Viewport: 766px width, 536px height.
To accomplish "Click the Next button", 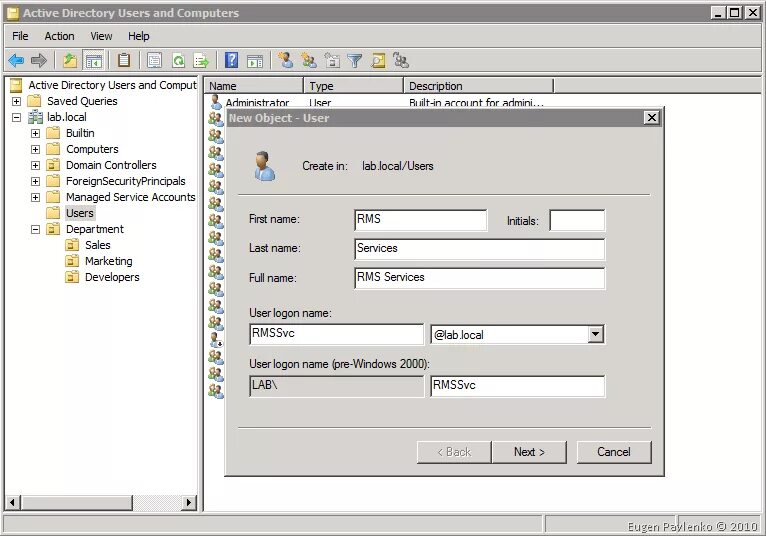I will (x=529, y=452).
